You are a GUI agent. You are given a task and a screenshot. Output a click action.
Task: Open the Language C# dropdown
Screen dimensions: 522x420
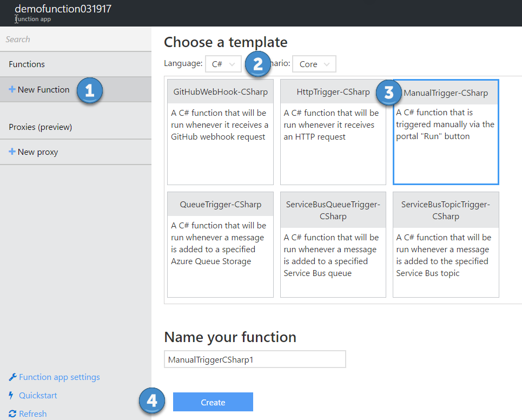[x=223, y=64]
